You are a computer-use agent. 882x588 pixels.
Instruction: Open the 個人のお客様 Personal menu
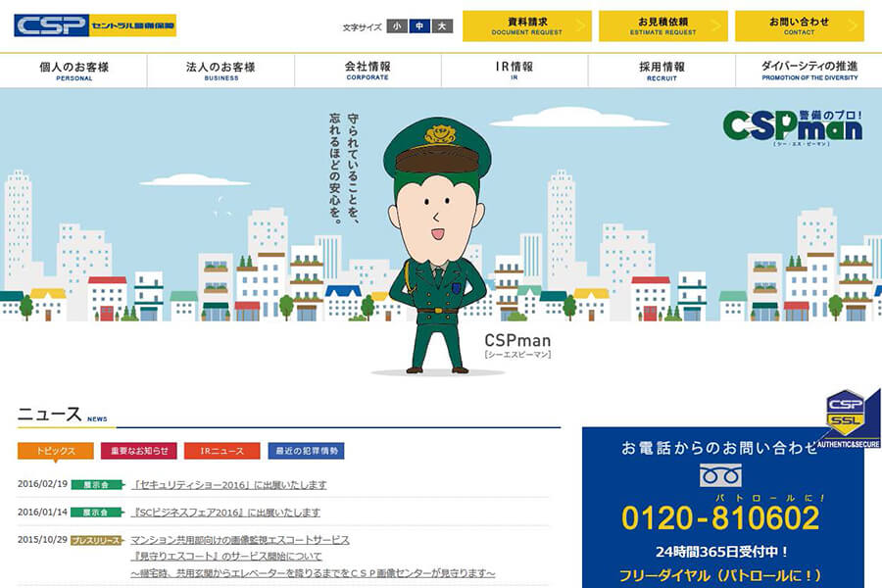coord(73,71)
